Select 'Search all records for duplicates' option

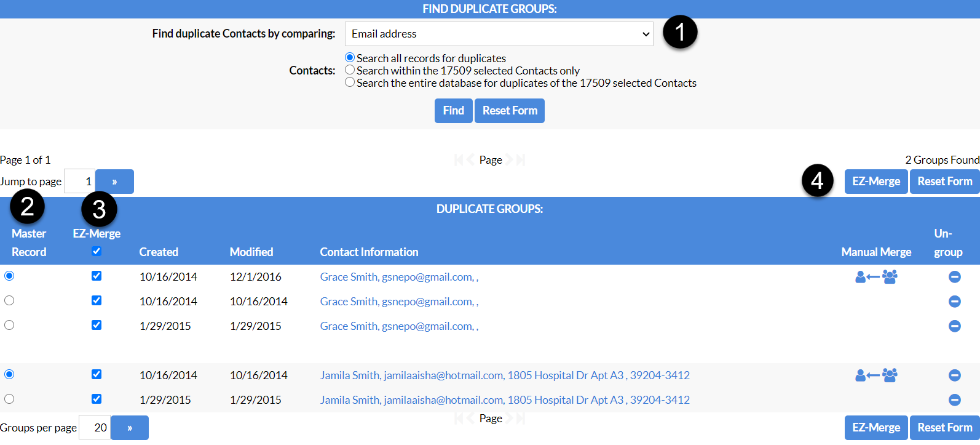coord(350,57)
